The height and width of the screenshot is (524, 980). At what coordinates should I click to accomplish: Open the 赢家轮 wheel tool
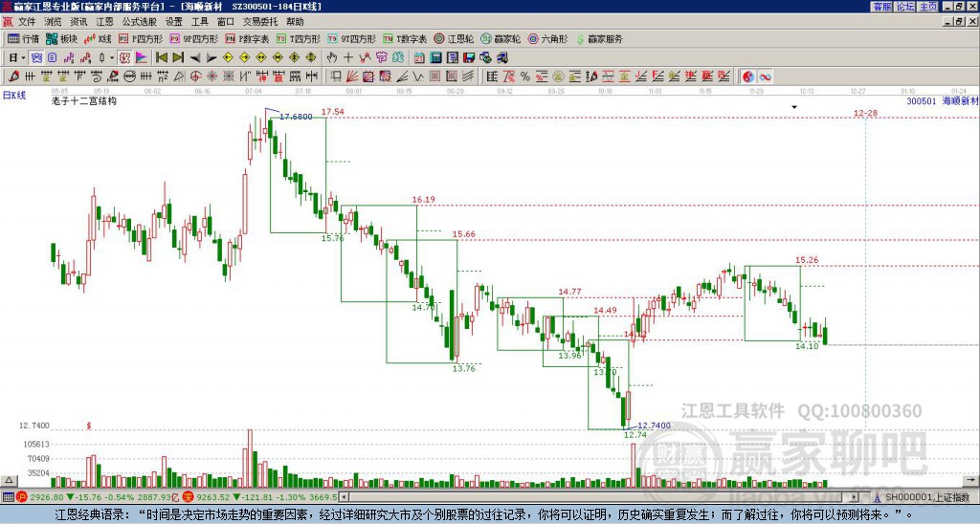click(501, 38)
